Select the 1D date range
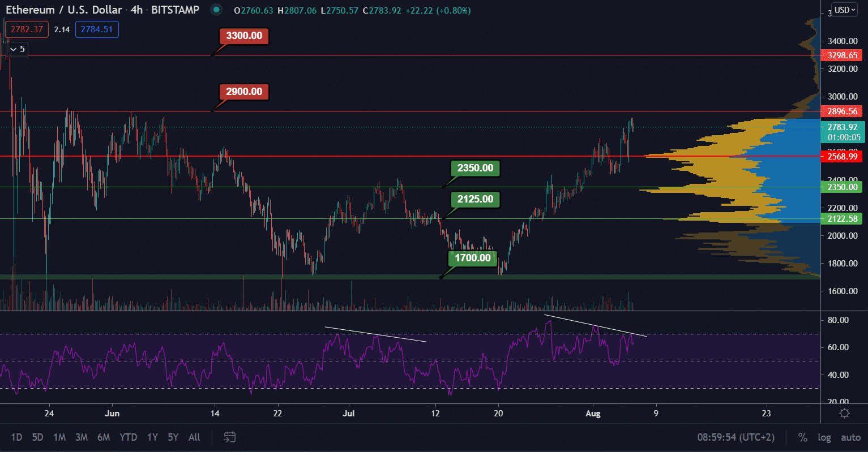This screenshot has width=868, height=452. (17, 437)
